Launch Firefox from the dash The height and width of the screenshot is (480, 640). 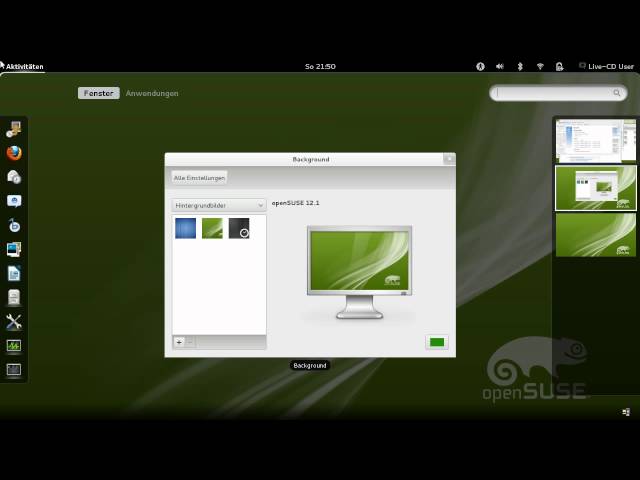tap(14, 153)
